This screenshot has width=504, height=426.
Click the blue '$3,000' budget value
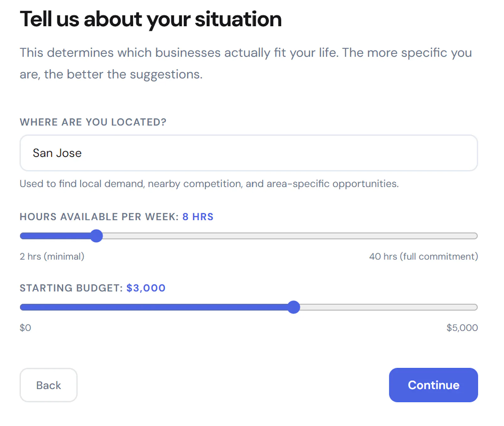pos(146,288)
